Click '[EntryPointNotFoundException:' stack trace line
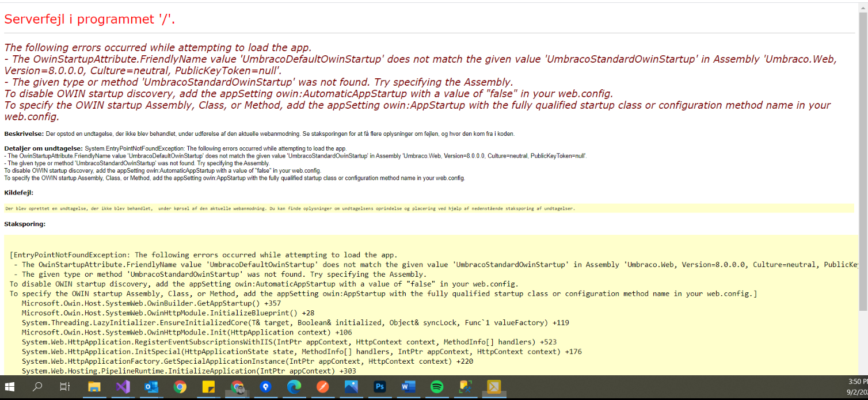868x400 pixels. point(204,255)
